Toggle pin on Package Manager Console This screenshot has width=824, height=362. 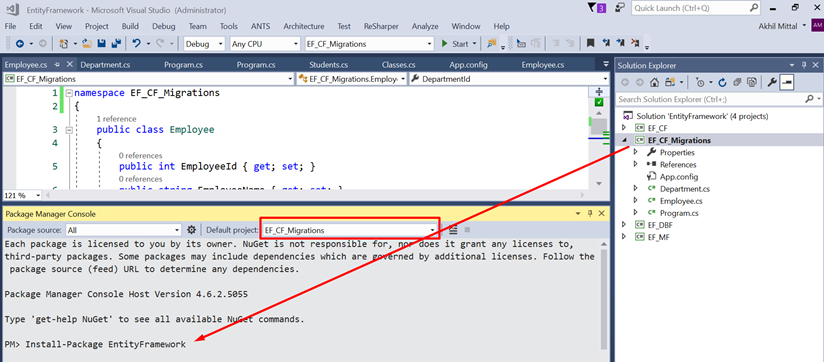590,213
